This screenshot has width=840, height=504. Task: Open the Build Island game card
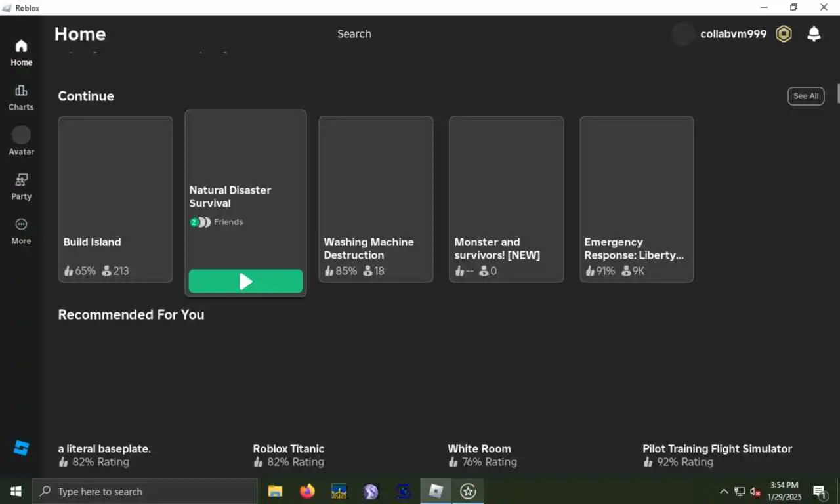coord(115,199)
